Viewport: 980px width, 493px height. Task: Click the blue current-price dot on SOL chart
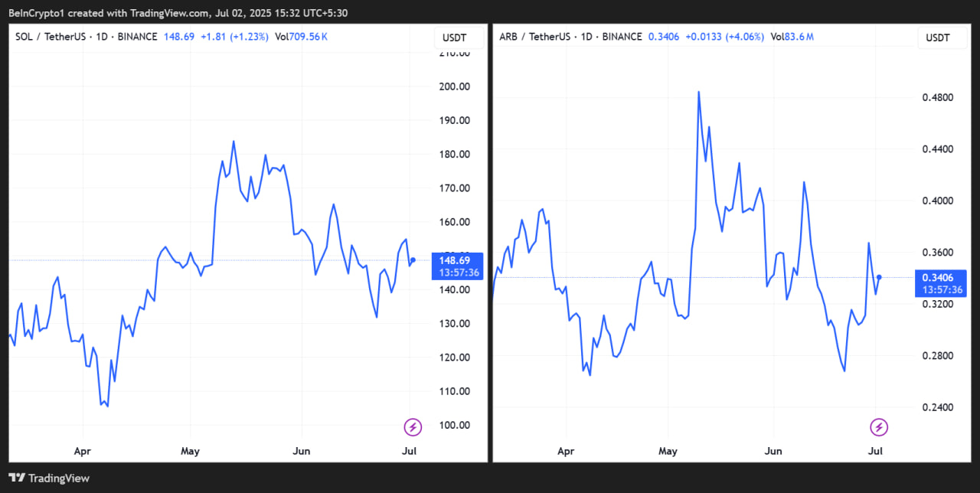pyautogui.click(x=413, y=261)
